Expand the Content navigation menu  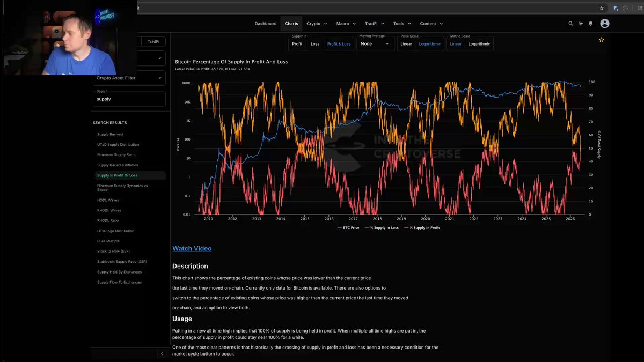point(431,24)
